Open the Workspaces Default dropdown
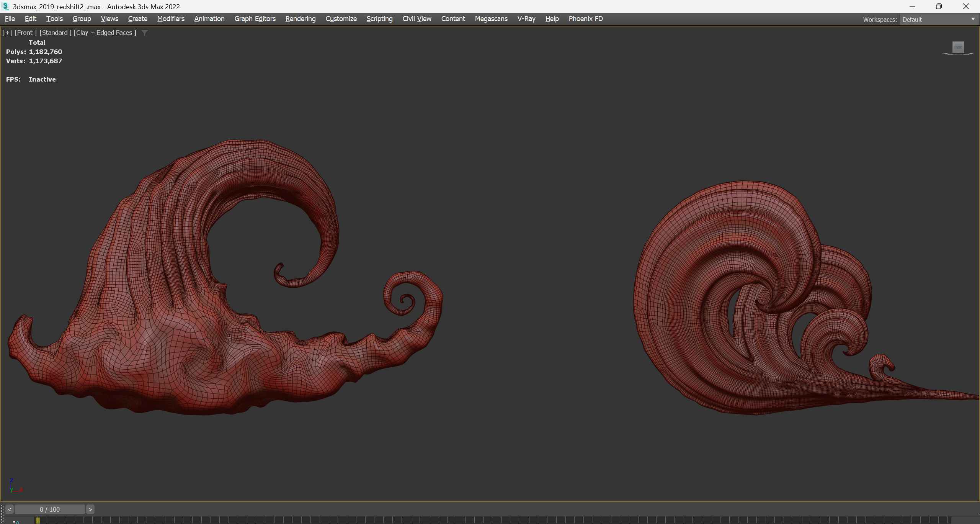 coord(938,20)
